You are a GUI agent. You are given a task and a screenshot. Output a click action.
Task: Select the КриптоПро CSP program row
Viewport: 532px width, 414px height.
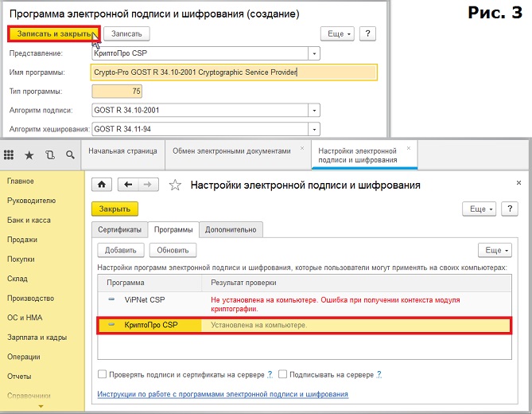pos(305,326)
